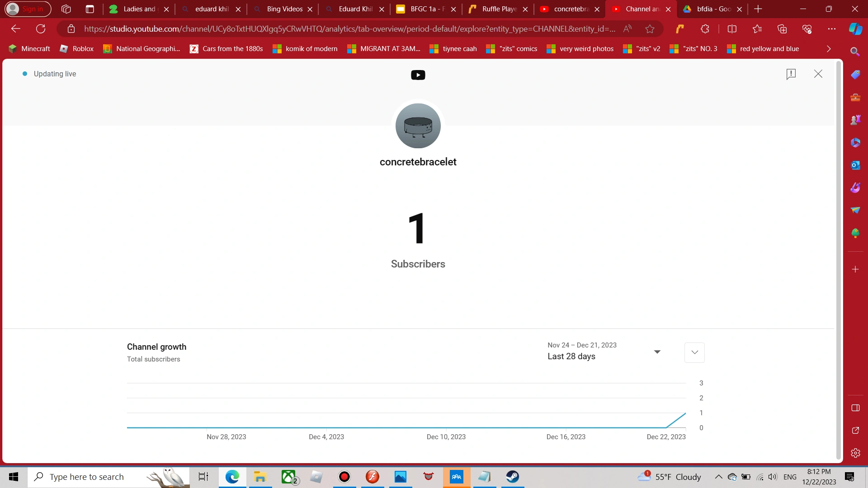
Task: Toggle split screen view
Action: tap(732, 29)
